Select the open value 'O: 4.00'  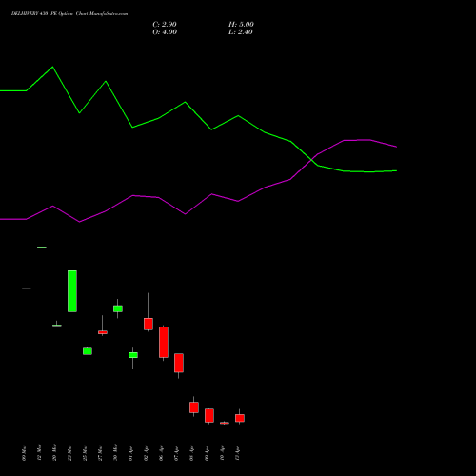pos(165,32)
